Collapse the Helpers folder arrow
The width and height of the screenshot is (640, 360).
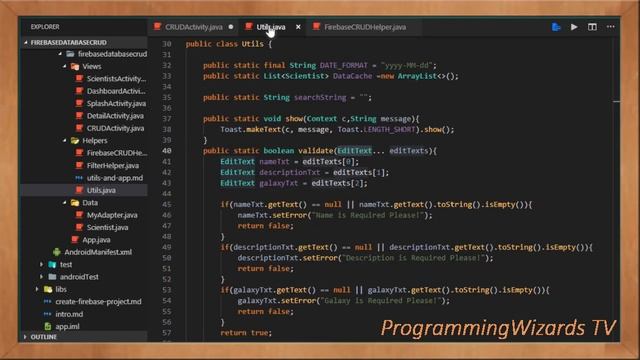pyautogui.click(x=64, y=140)
